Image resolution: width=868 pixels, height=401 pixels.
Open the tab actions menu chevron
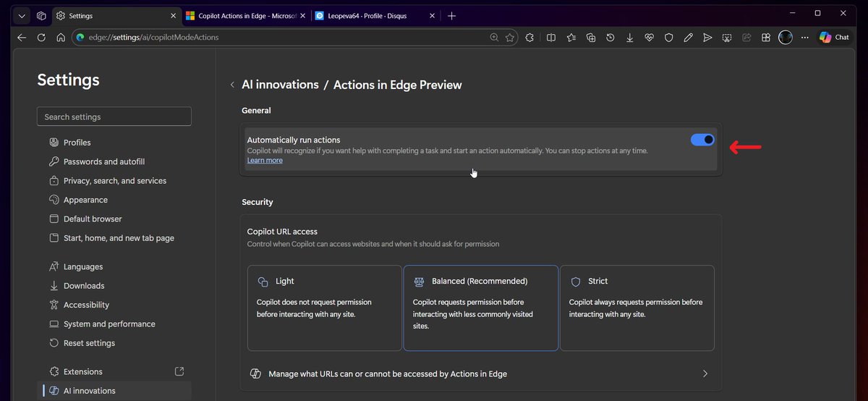22,15
